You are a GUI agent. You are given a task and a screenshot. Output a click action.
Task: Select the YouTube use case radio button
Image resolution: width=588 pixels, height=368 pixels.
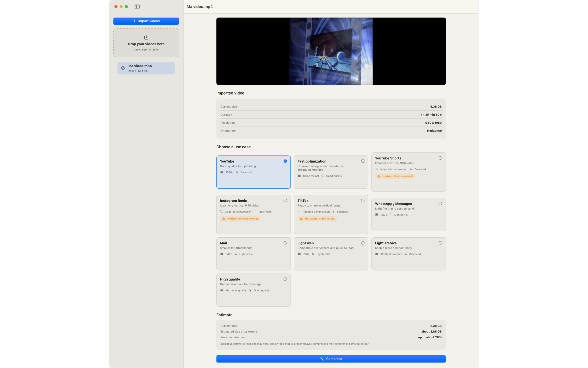coord(285,161)
